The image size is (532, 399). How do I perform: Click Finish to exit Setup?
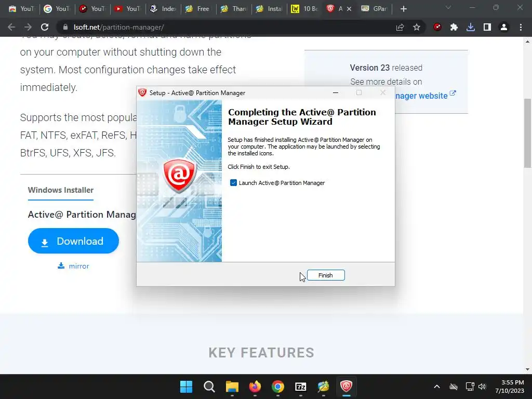point(326,275)
